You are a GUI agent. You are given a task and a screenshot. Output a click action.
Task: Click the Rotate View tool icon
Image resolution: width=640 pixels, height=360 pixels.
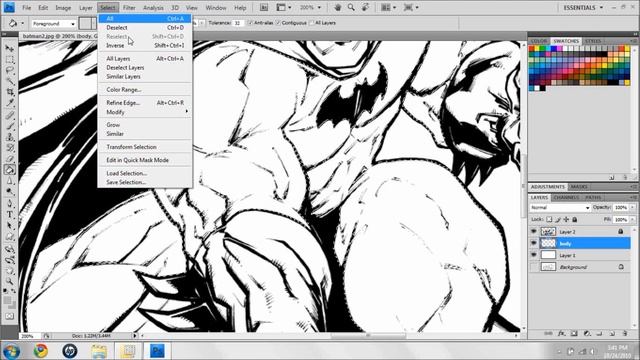point(365,7)
